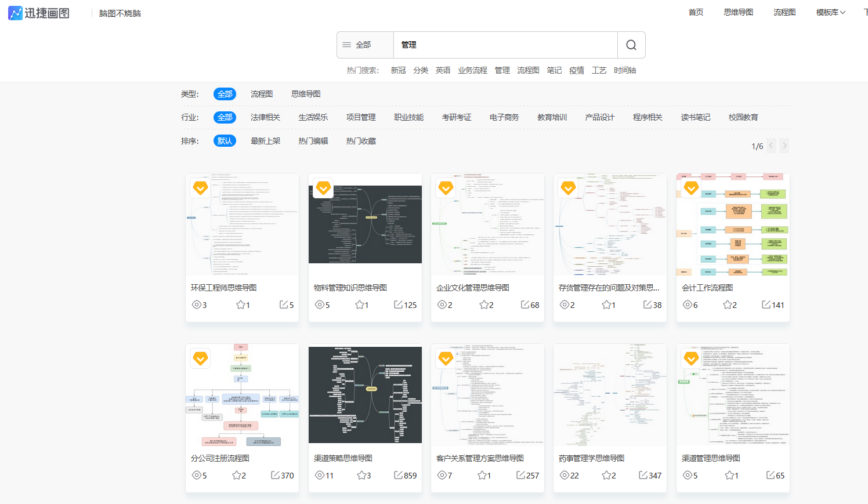Click the magnifier search icon

(631, 45)
